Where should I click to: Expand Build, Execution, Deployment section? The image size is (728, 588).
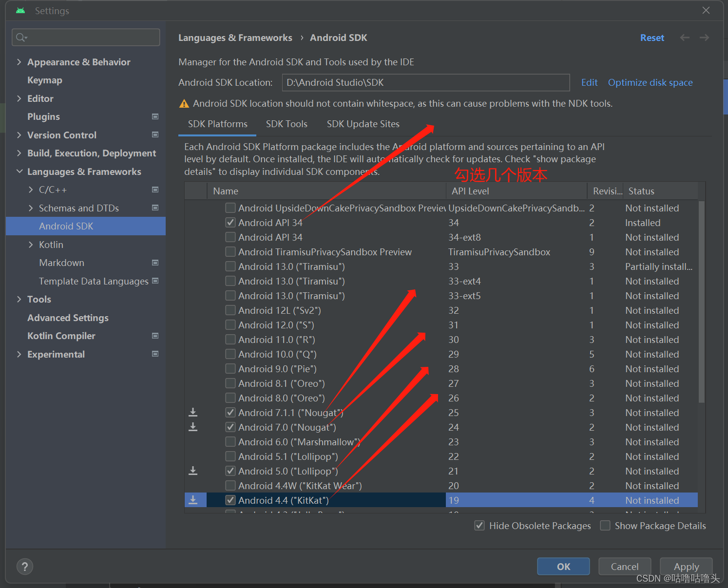[19, 153]
